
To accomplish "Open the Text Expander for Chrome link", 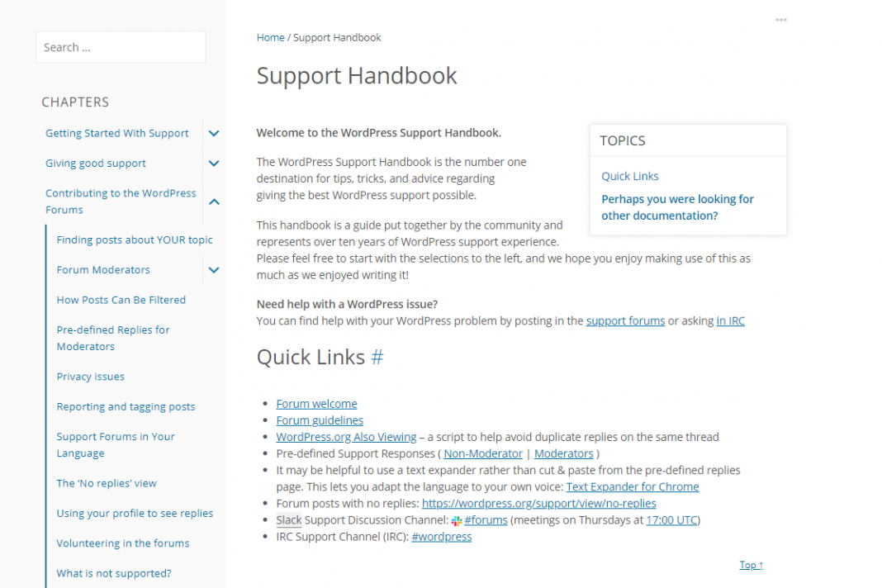I will [632, 486].
